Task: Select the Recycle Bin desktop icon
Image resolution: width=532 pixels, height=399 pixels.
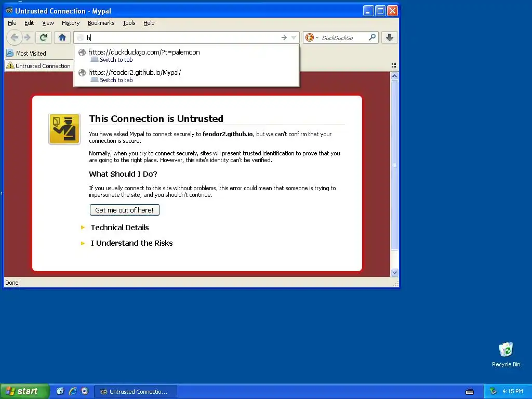Action: tap(506, 354)
